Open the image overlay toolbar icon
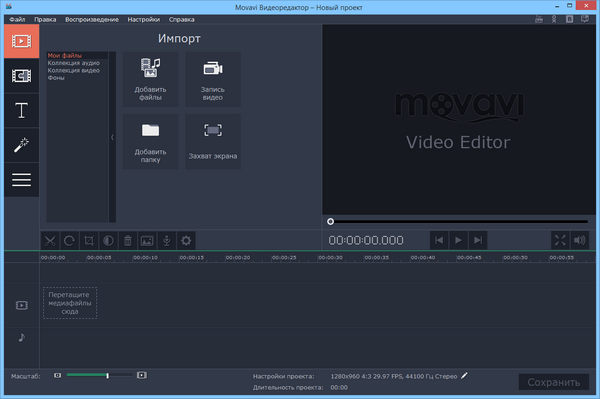The height and width of the screenshot is (399, 600). (147, 241)
